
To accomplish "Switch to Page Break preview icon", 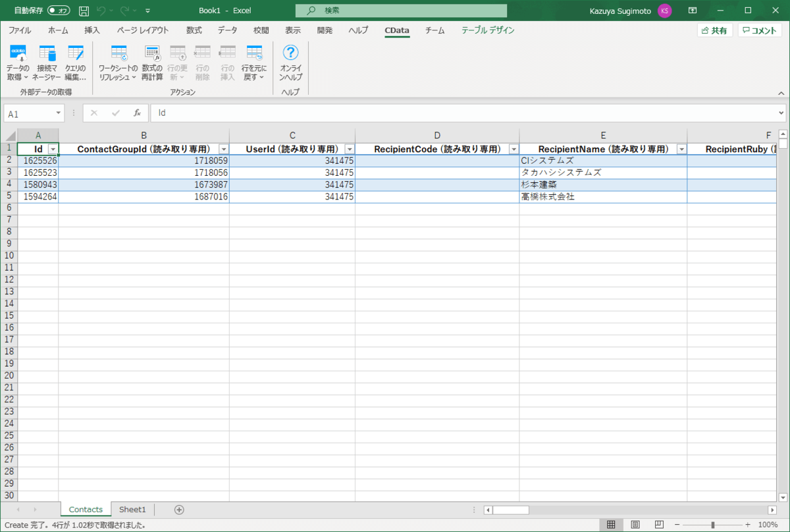I will coord(659,525).
